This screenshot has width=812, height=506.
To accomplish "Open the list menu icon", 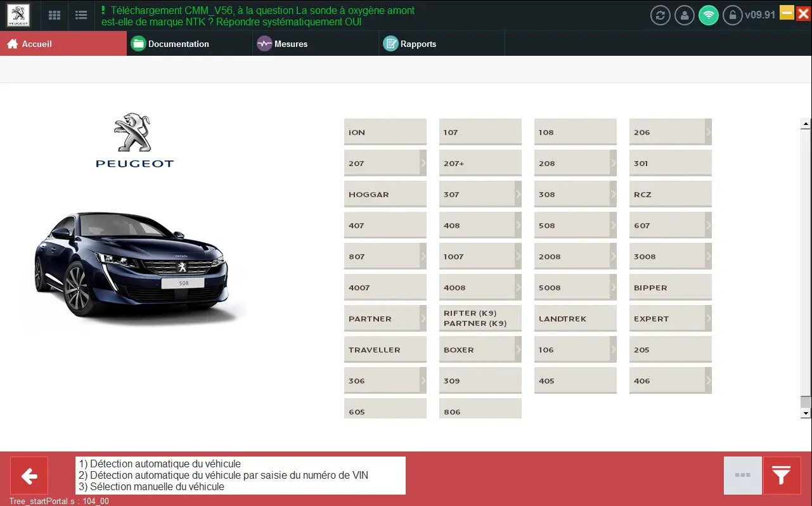I will click(x=81, y=15).
